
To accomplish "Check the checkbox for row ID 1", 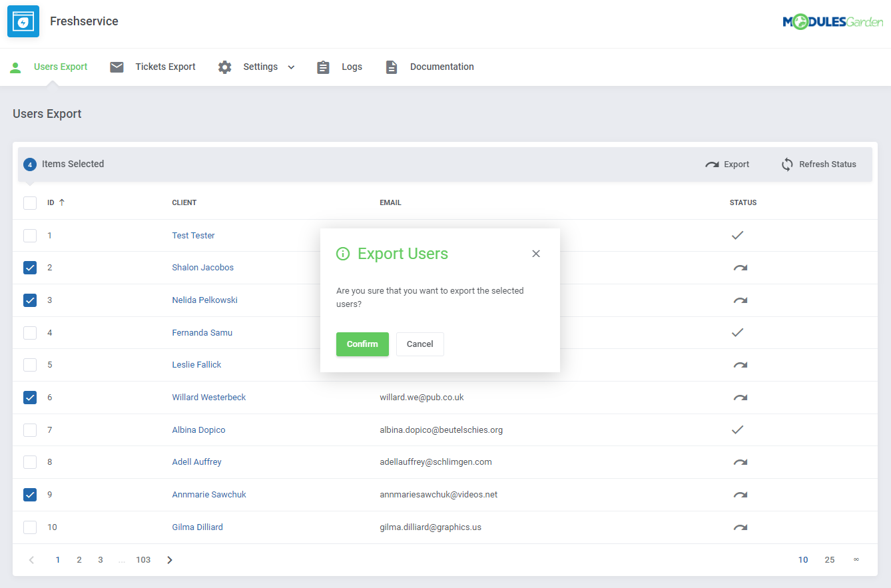I will 30,235.
